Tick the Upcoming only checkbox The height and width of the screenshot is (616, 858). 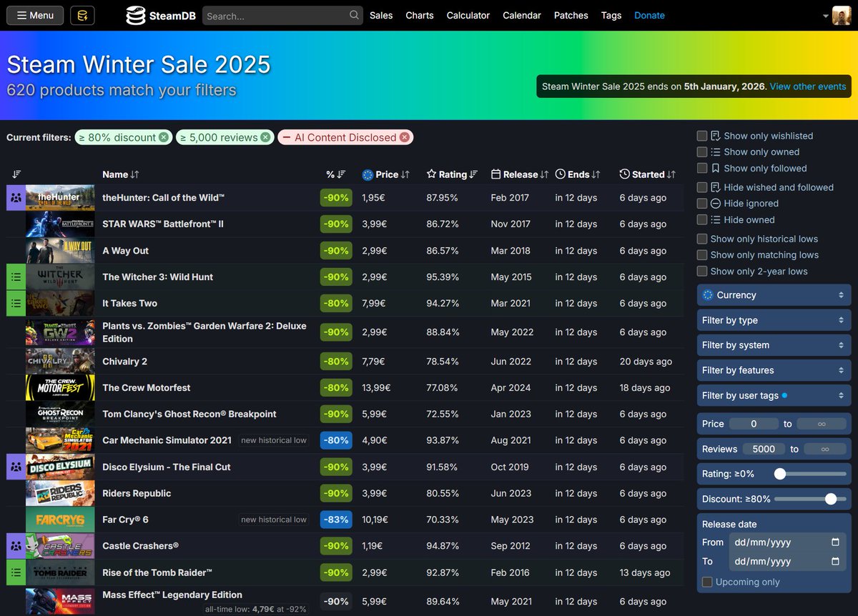[707, 582]
